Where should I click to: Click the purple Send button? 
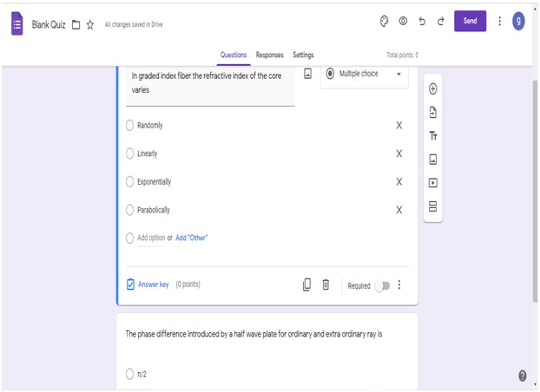pyautogui.click(x=470, y=21)
